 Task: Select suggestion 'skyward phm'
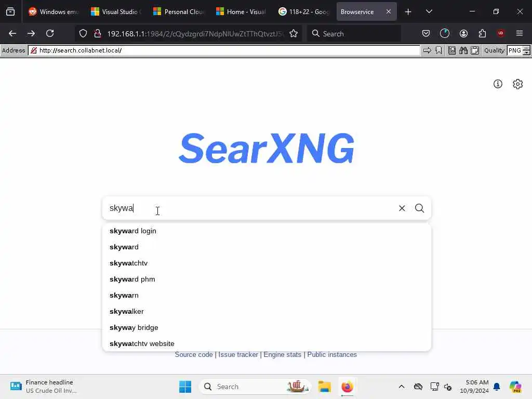pyautogui.click(x=267, y=279)
